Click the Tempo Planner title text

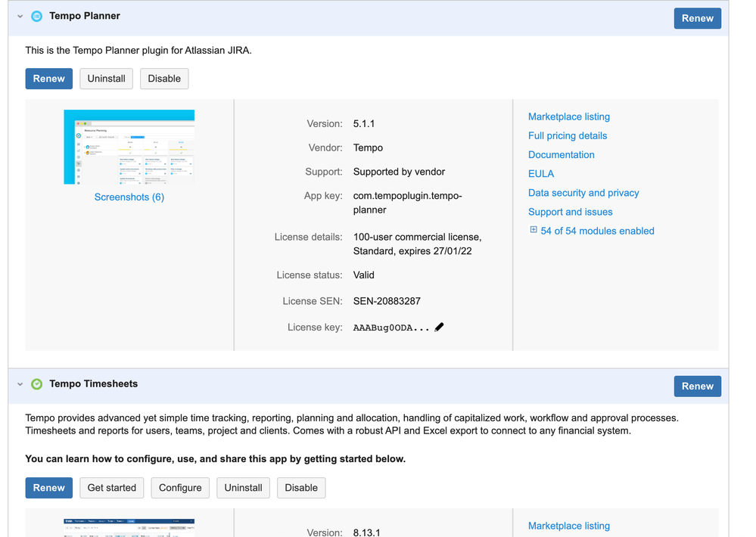click(84, 16)
